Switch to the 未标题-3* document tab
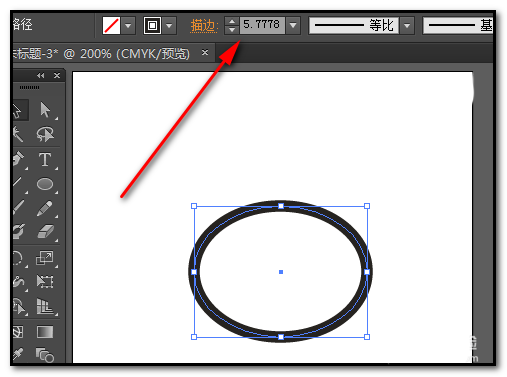 click(x=101, y=53)
